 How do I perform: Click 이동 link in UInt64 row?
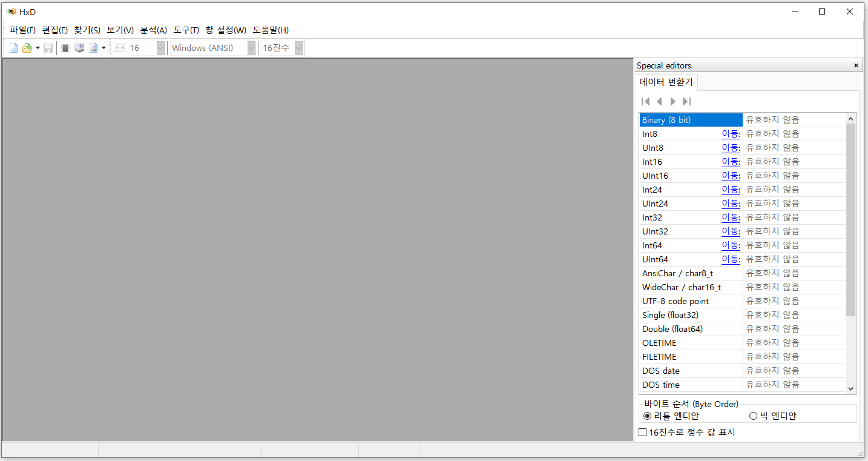tap(731, 259)
